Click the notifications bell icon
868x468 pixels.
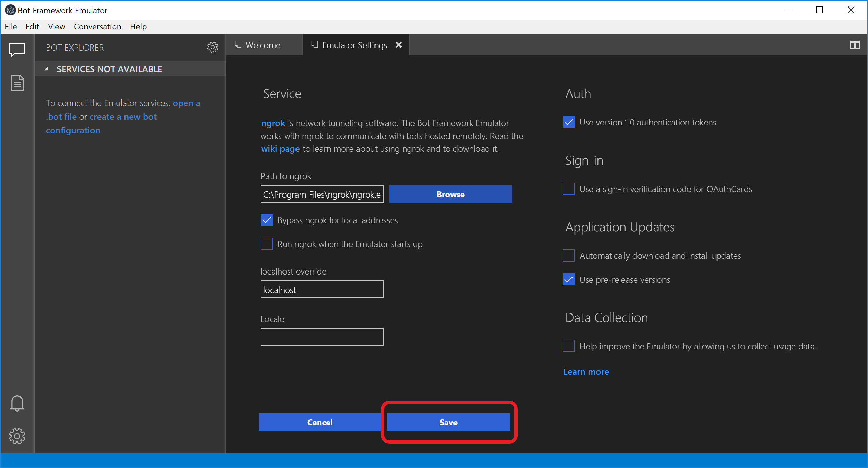point(17,403)
